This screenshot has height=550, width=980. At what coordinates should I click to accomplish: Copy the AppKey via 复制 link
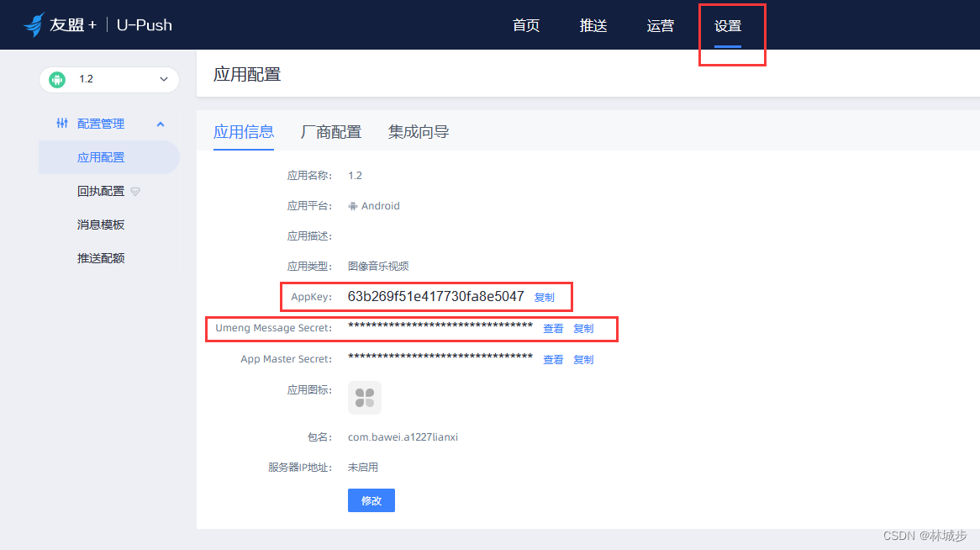(545, 297)
